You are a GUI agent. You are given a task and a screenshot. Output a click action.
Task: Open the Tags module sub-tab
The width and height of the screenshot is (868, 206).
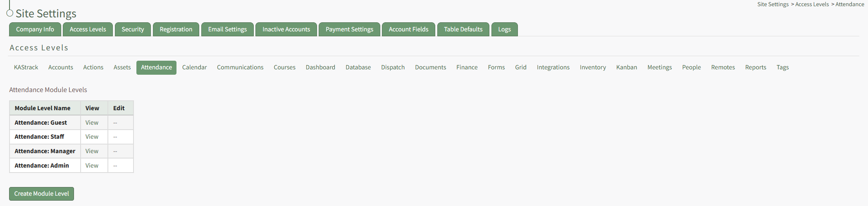coord(782,67)
